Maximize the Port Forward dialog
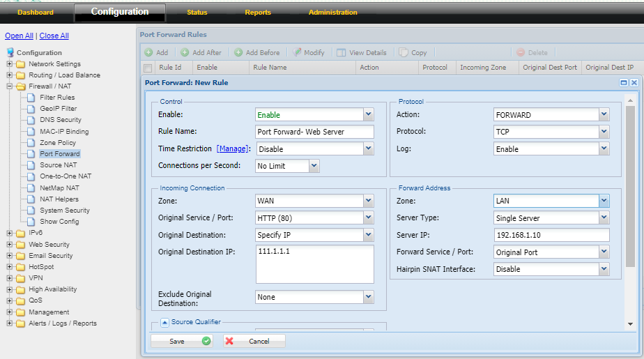 coord(623,82)
